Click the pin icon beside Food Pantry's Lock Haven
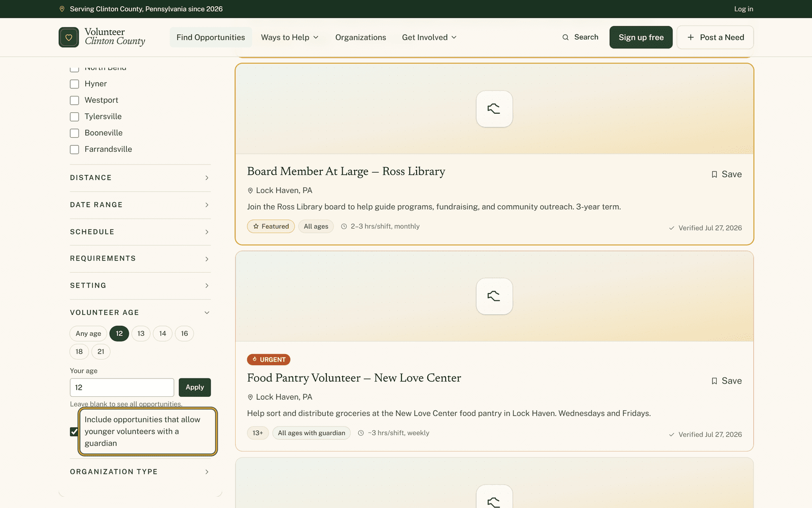812x508 pixels. 250,397
